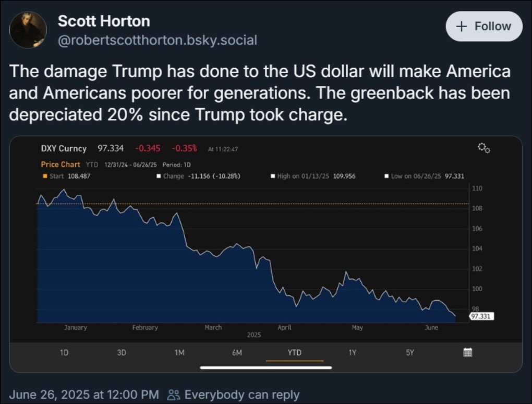Click the Low on 06/26/25 legend marker
Image resolution: width=532 pixels, height=404 pixels.
386,176
